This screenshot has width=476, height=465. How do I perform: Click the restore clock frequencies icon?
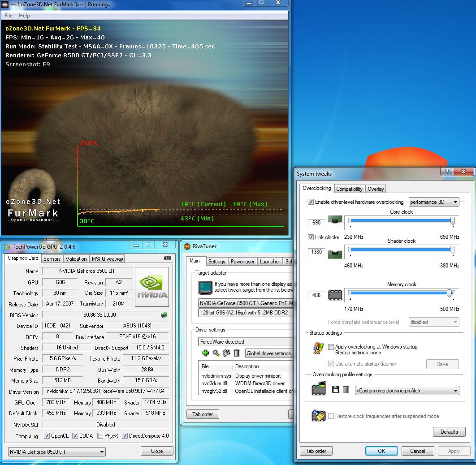coord(318,416)
